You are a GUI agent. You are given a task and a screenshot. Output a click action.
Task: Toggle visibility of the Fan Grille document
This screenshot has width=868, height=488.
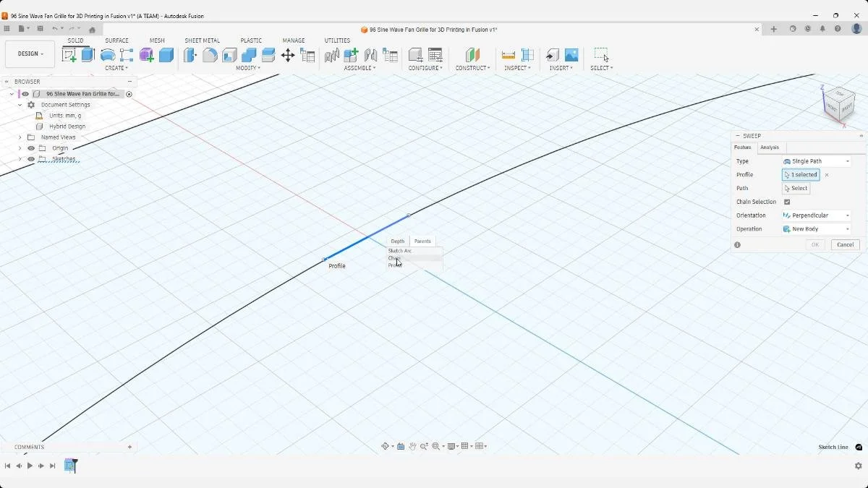(25, 94)
